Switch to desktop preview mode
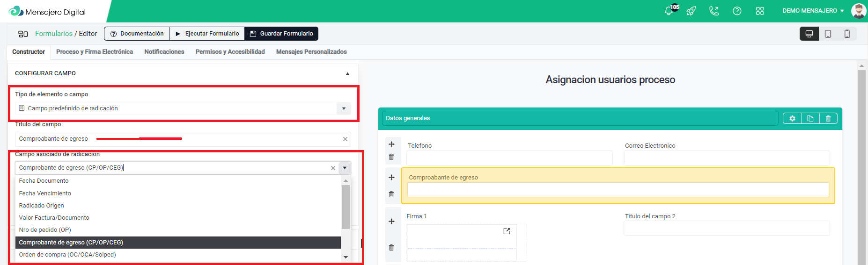 click(809, 34)
